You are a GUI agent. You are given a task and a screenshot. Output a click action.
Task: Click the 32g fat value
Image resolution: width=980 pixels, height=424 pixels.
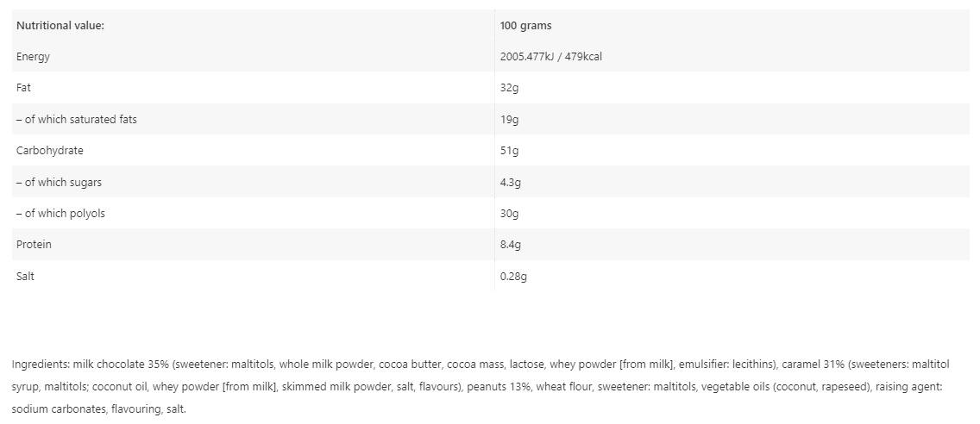click(x=509, y=88)
